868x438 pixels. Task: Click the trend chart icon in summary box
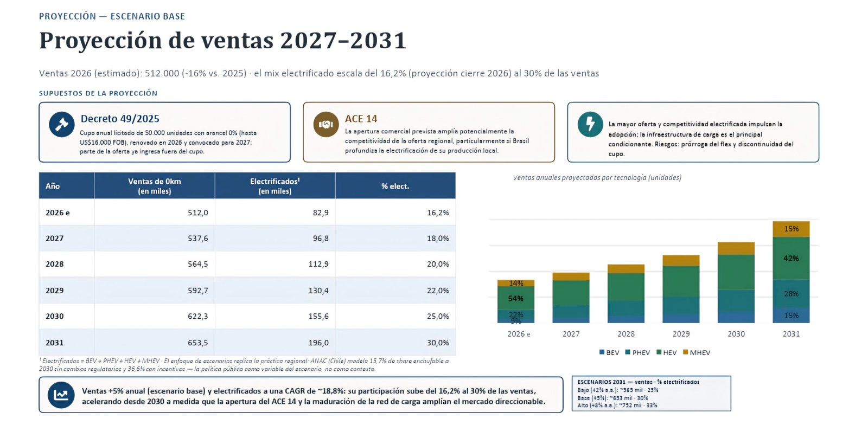(61, 395)
